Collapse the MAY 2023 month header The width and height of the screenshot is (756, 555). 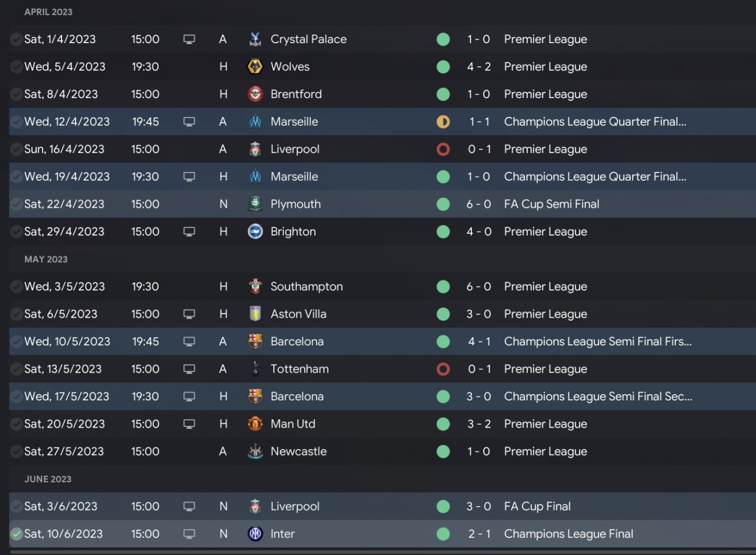click(46, 259)
